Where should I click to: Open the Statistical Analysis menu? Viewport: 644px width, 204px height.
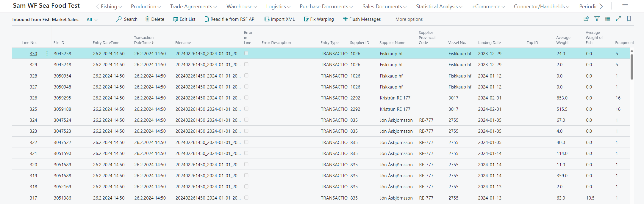coord(439,6)
